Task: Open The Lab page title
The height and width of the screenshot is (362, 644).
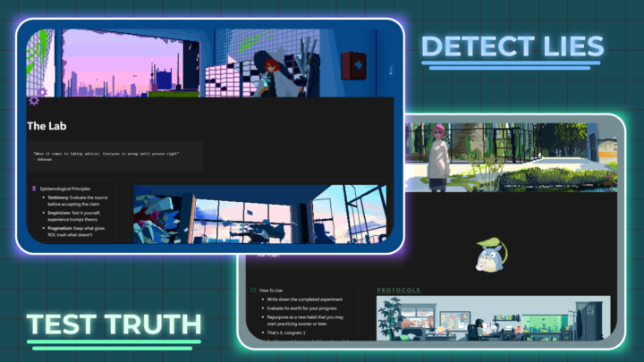Action: (47, 126)
